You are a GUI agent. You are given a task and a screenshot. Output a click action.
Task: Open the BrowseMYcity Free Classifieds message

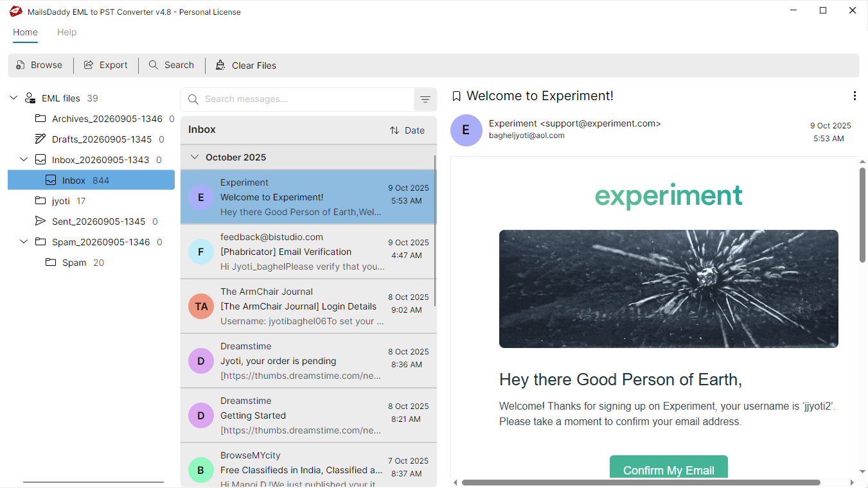pyautogui.click(x=308, y=465)
